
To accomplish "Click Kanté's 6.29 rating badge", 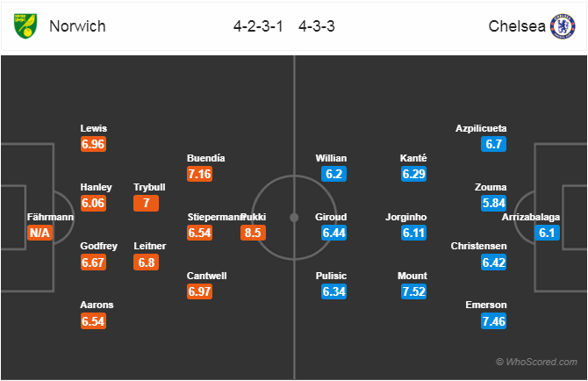I will click(x=413, y=174).
